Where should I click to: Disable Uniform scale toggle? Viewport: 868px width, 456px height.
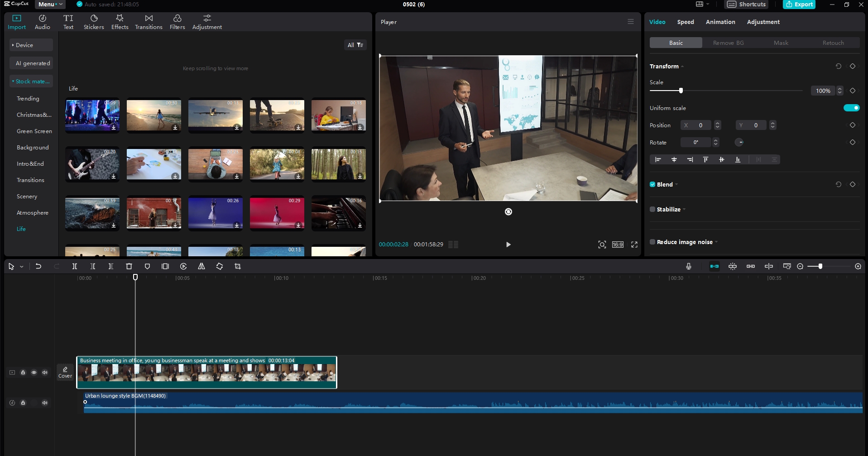click(851, 108)
